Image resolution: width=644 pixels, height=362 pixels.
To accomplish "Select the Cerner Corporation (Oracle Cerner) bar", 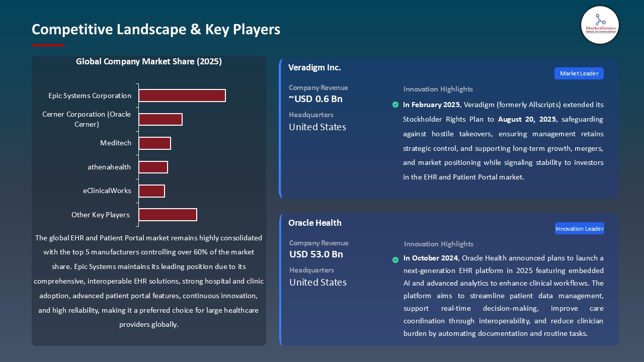I will [x=161, y=119].
